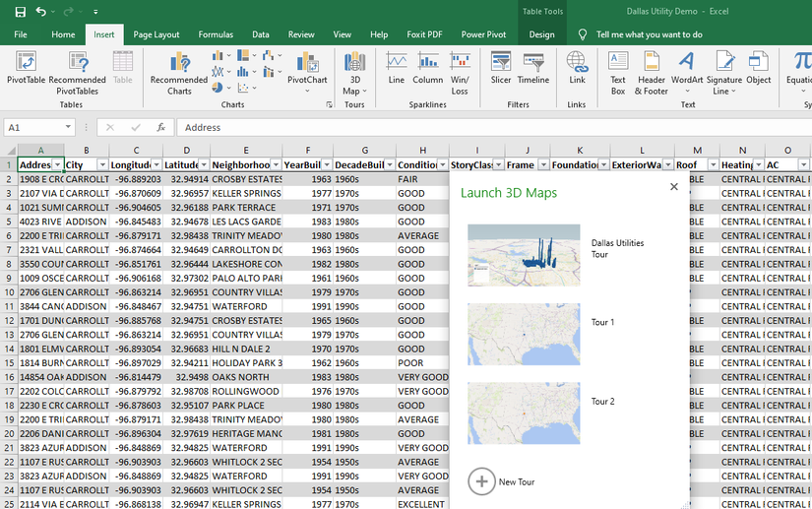Screen dimensions: 812x509
Task: Create a New Tour
Action: tap(501, 481)
